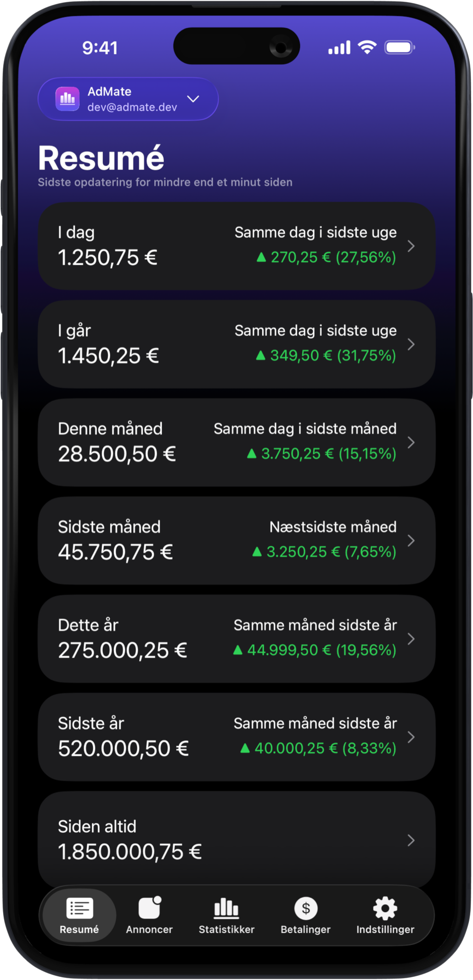Open the Indstillinger gear icon
The image size is (473, 980).
coord(385,908)
